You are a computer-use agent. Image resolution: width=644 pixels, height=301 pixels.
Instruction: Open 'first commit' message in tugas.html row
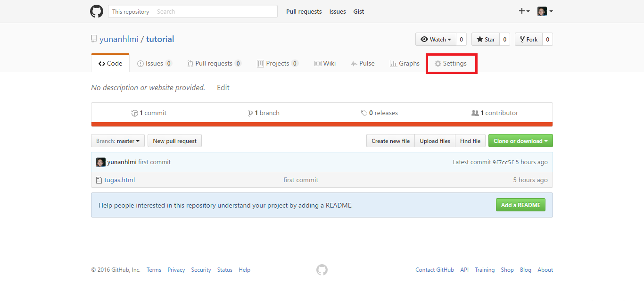[301, 180]
